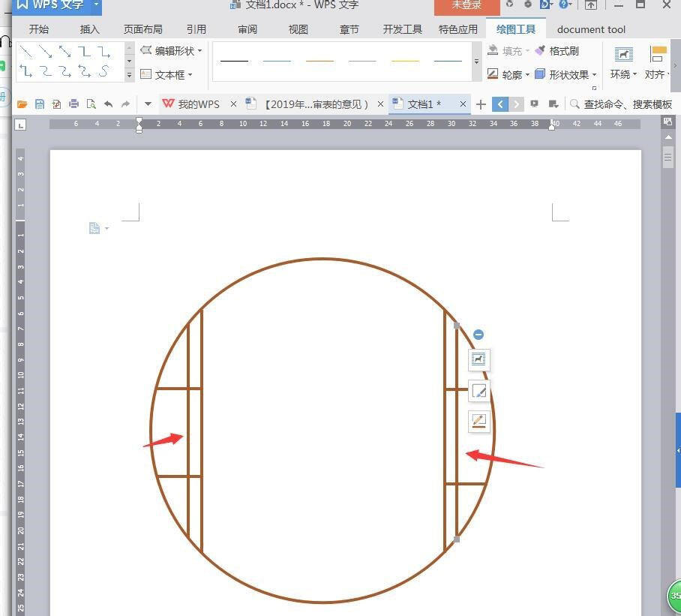This screenshot has width=681, height=616.
Task: Click the floating outline pencil icon
Action: pyautogui.click(x=478, y=421)
